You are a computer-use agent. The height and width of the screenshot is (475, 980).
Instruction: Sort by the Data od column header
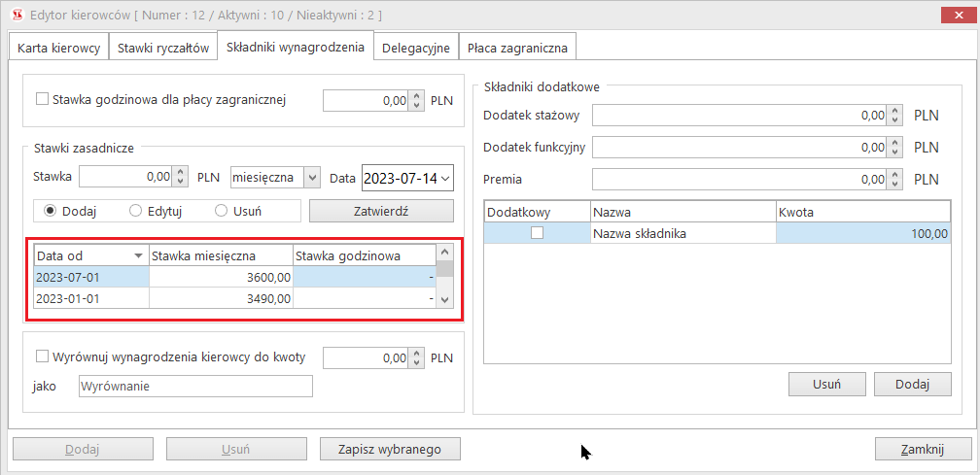pos(91,255)
